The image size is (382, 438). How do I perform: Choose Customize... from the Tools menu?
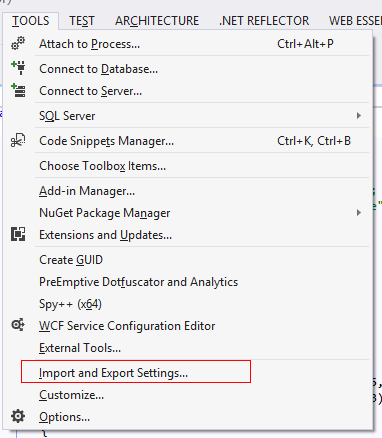pos(71,395)
